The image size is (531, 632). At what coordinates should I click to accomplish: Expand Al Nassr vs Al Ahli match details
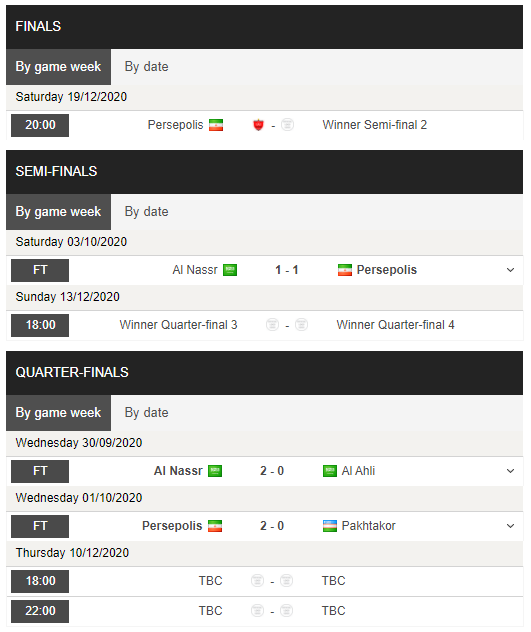tap(510, 471)
